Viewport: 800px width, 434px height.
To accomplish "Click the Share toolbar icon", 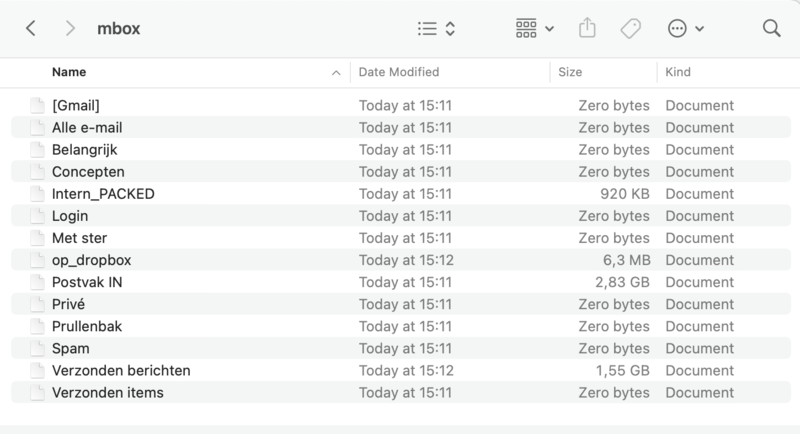I will point(587,29).
